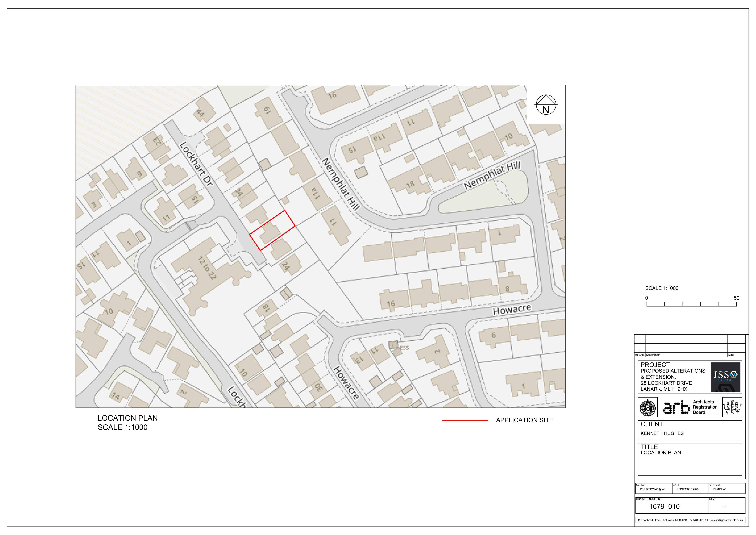Click the 'LANARK. ML11 9HX' postcode line

tap(664, 389)
